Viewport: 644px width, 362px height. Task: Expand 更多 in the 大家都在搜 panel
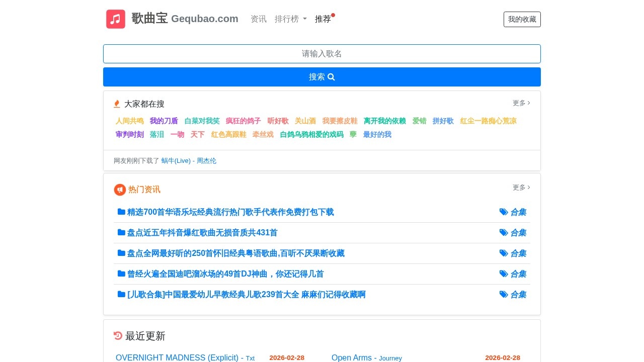click(521, 103)
